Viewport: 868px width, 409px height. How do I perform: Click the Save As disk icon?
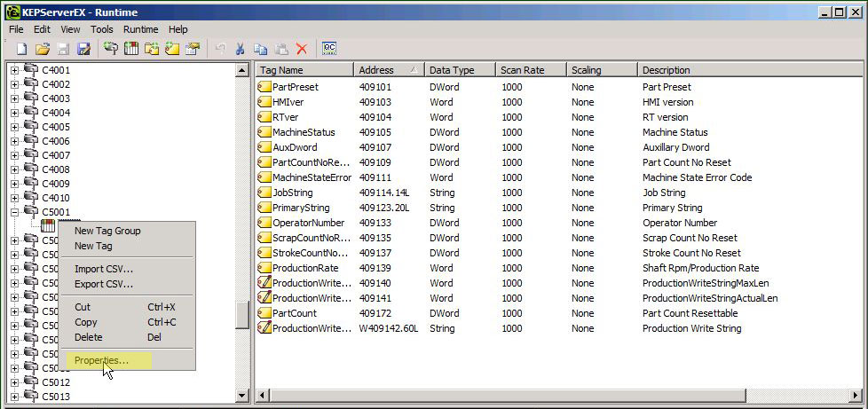click(84, 49)
